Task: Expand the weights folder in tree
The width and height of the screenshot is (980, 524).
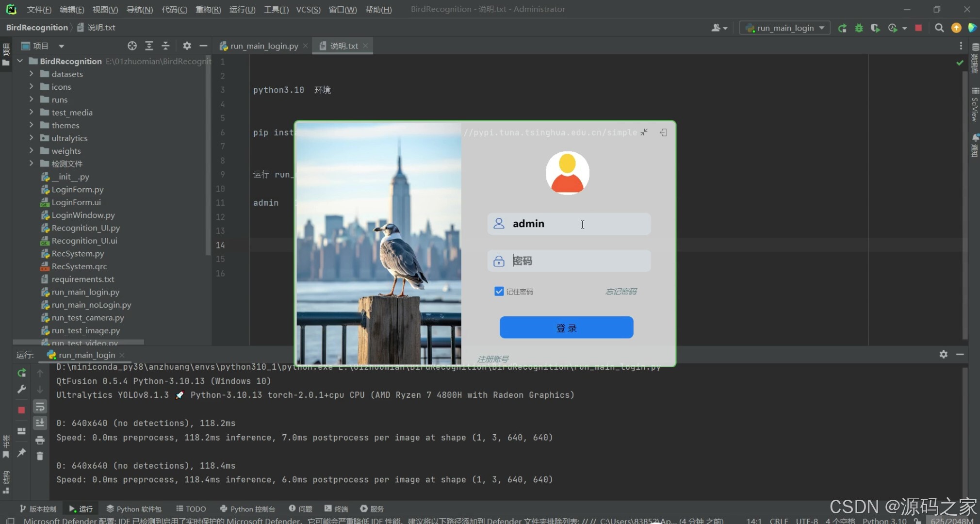Action: pos(31,150)
